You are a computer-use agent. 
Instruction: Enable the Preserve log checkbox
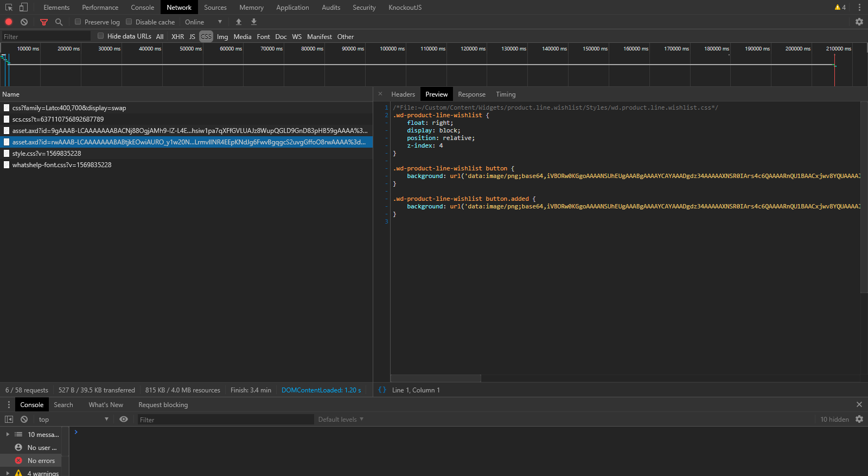78,22
